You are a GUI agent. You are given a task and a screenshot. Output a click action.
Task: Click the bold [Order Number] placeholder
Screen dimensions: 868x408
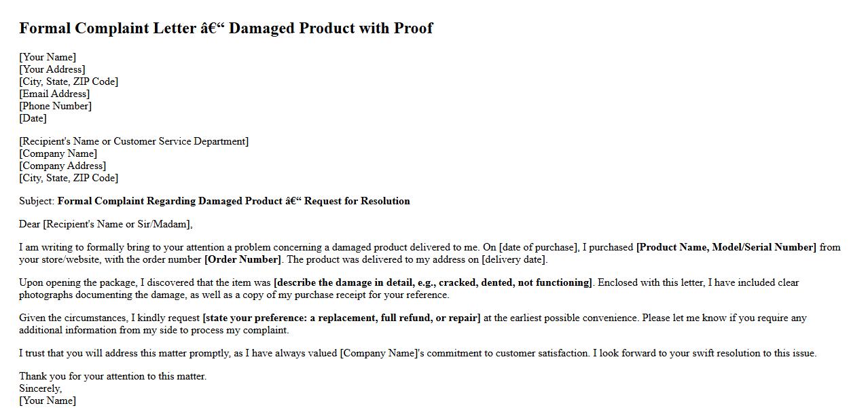(242, 259)
